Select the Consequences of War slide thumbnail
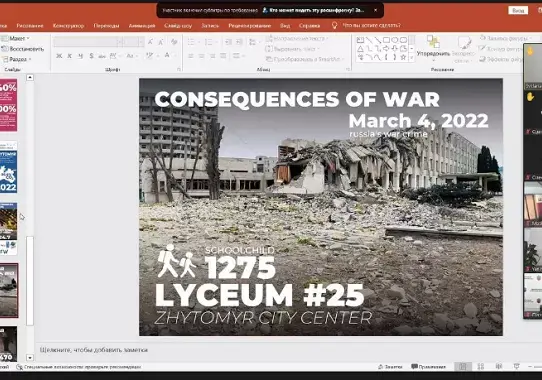Viewport: 542px width, 380px height. coord(8,290)
